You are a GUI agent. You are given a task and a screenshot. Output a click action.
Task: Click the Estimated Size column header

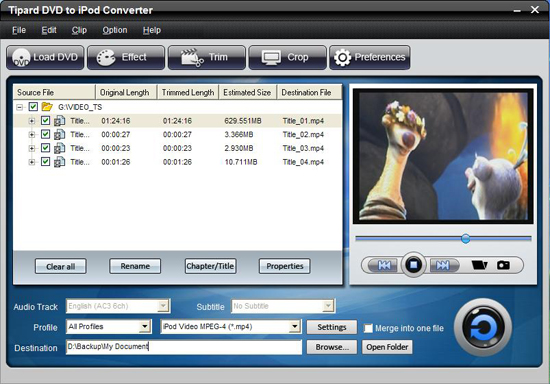click(x=248, y=92)
